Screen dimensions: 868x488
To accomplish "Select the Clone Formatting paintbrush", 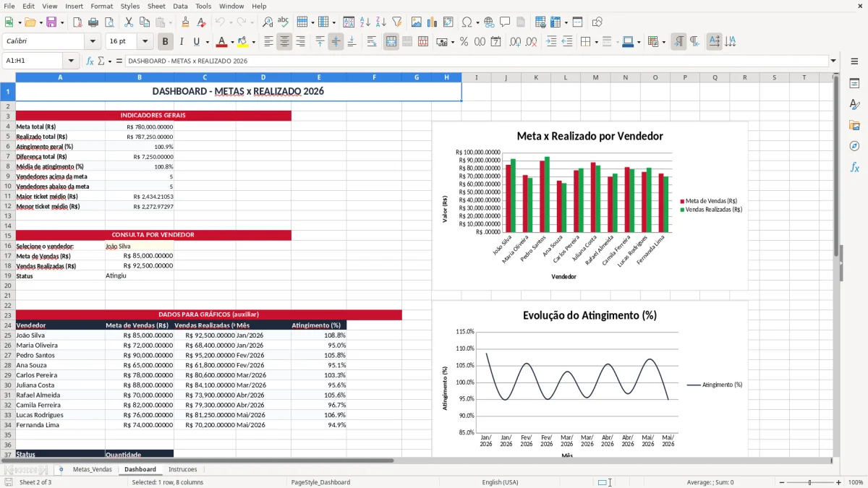I will click(185, 22).
